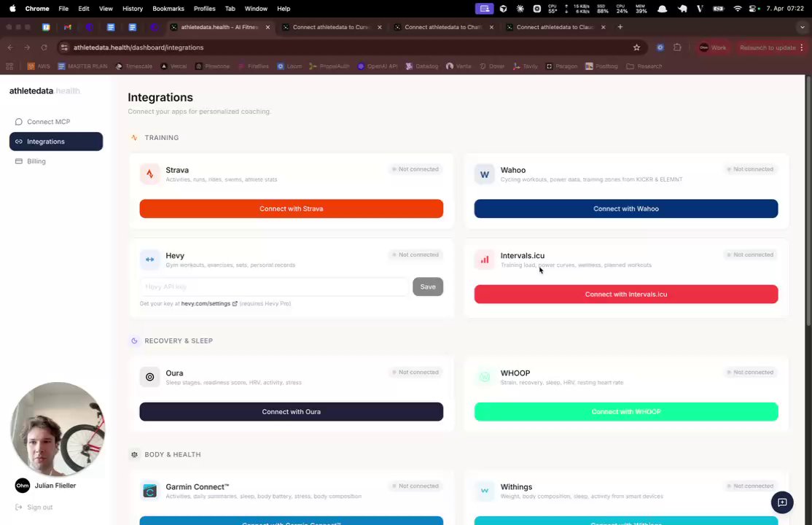Select Integrations in sidebar
812x525 pixels.
[x=56, y=141]
